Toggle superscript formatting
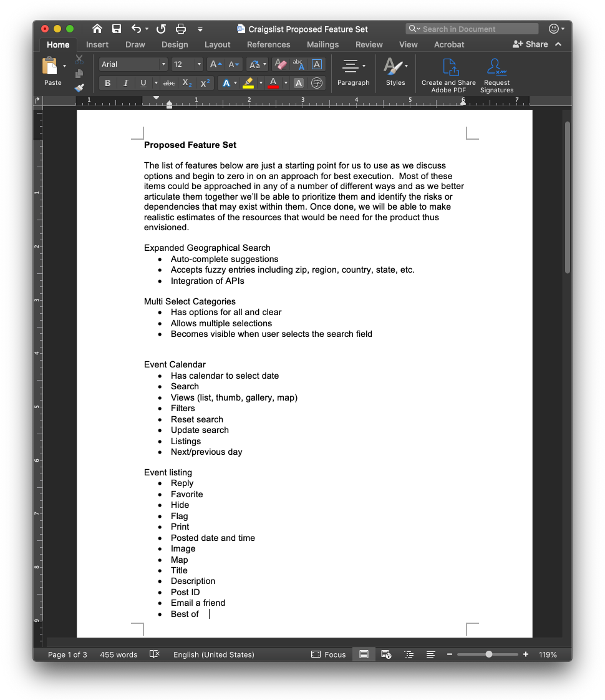This screenshot has height=700, width=605. coord(205,83)
